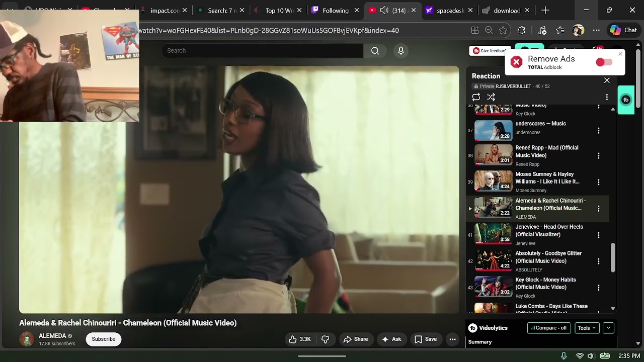This screenshot has height=362, width=644.
Task: Switch to the download browser tab
Action: 506,10
